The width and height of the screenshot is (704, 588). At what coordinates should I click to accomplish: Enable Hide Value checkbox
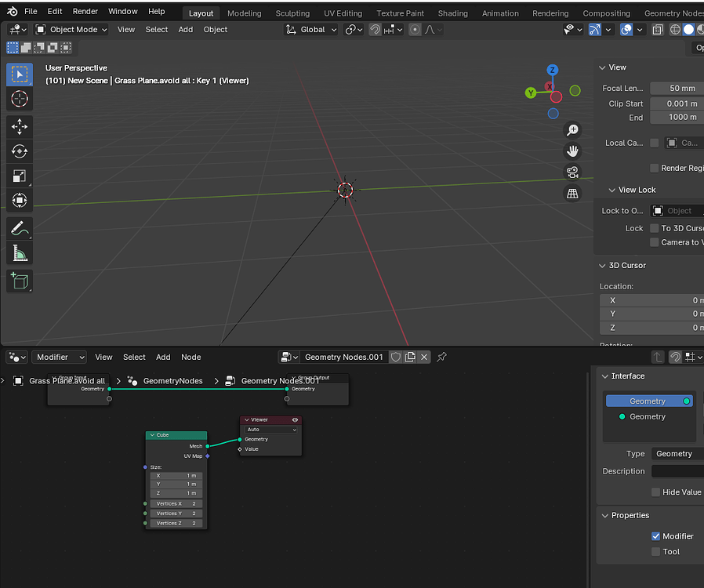(656, 492)
